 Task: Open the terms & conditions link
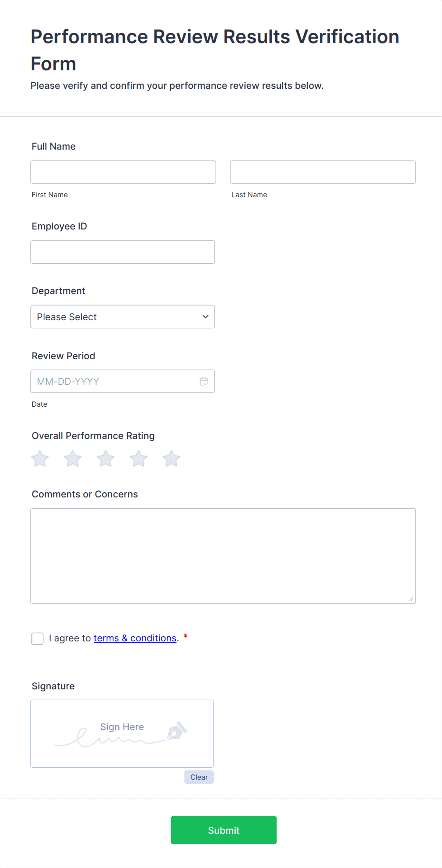point(135,638)
